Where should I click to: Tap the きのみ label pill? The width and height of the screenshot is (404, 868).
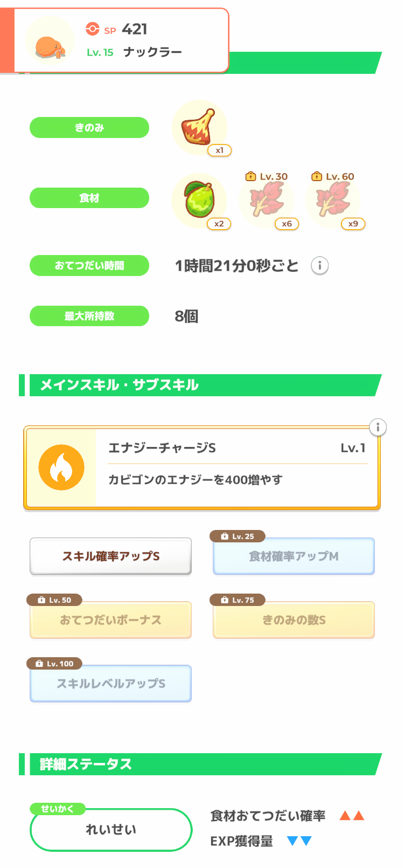click(x=89, y=128)
